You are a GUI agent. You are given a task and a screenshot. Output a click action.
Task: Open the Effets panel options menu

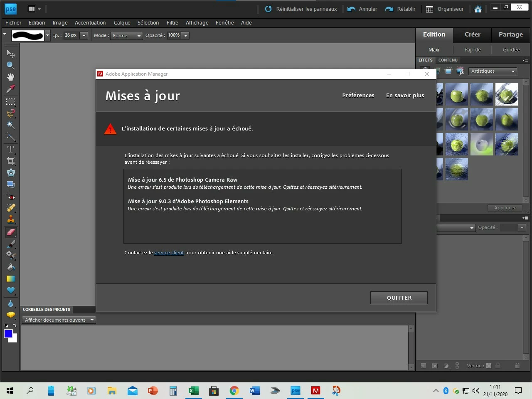(525, 60)
